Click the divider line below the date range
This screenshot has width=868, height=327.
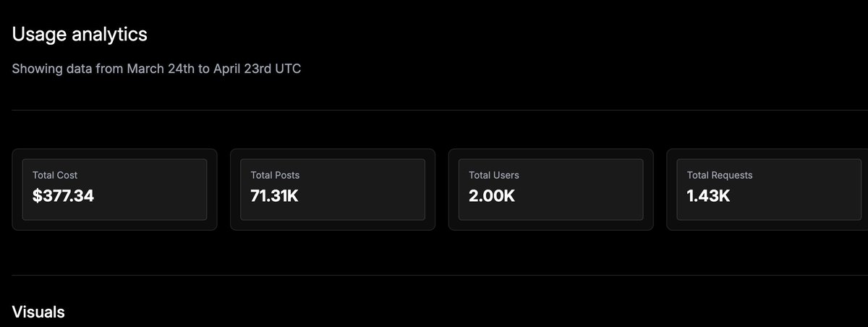pyautogui.click(x=440, y=110)
